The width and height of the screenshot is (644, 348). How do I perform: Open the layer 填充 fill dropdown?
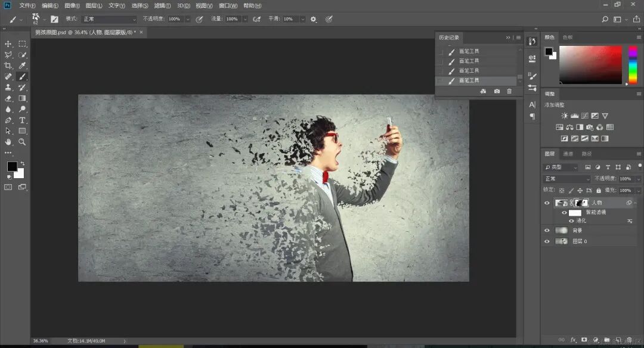tap(638, 191)
